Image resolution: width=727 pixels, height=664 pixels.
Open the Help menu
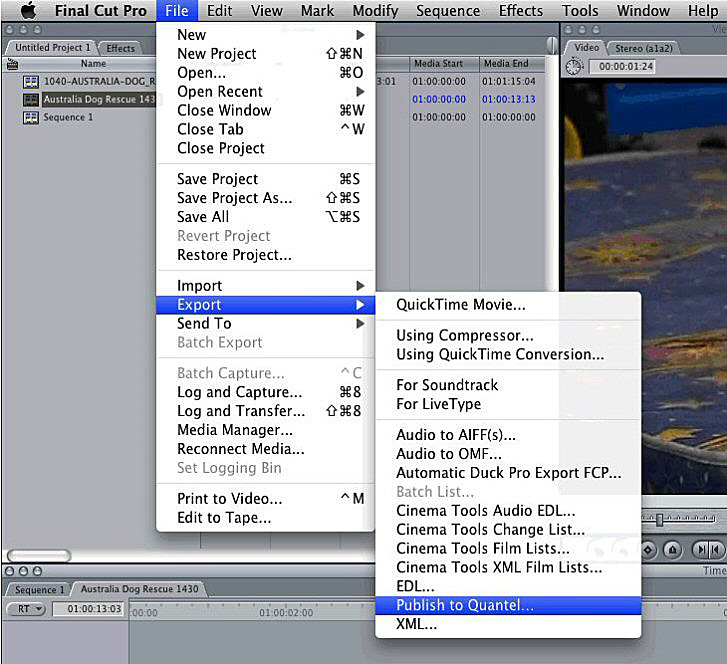point(703,10)
